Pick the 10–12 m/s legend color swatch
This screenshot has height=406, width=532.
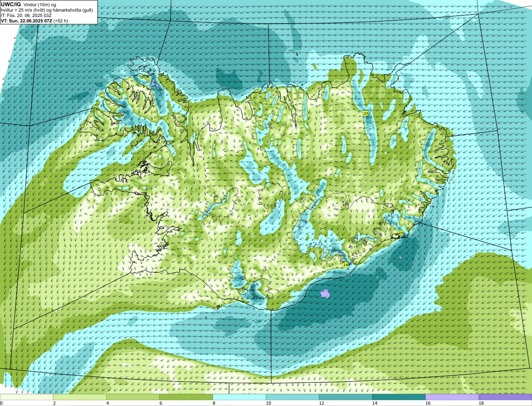[293, 397]
